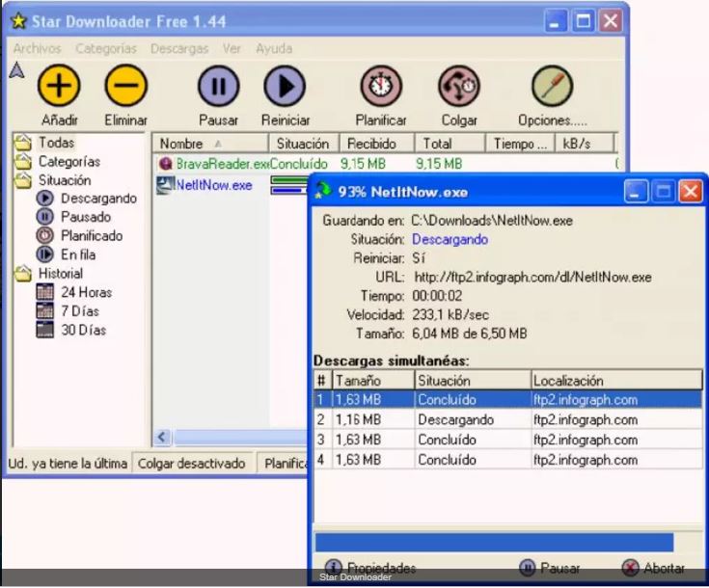Viewport: 709px width, 588px height.
Task: Click the BravaReader.exe file icon
Action: pos(166,164)
